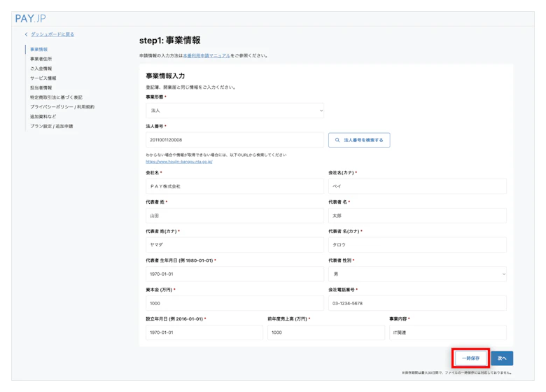This screenshot has height=392, width=546.
Task: Click the back chevron beside ダッシュボードに戻る
Action: [26, 34]
